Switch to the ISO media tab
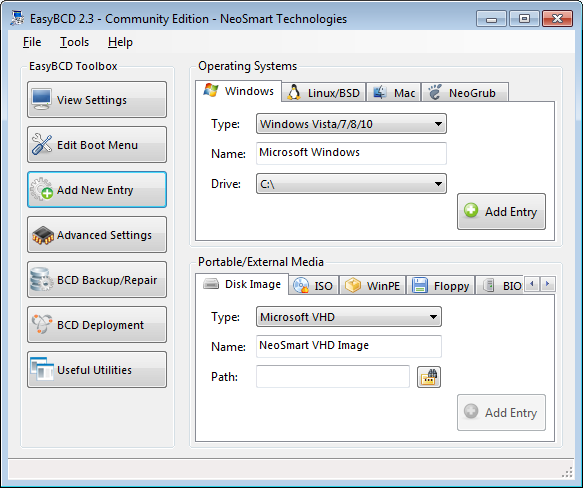The image size is (583, 488). [x=313, y=286]
